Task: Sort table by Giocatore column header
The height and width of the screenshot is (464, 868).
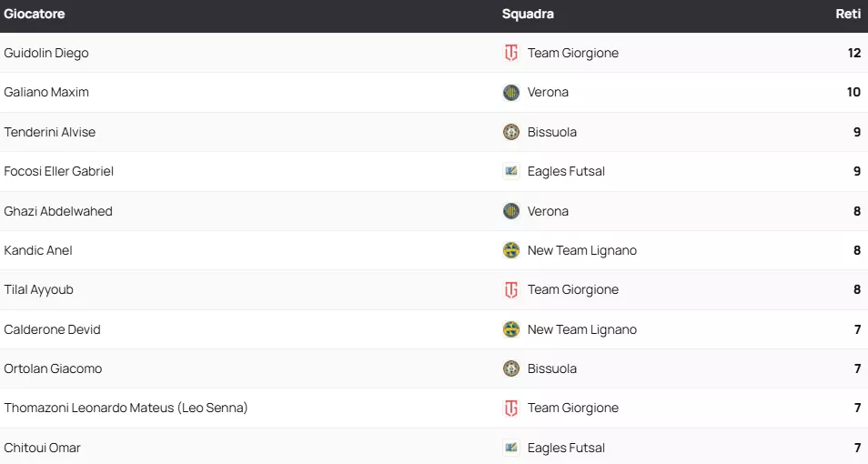Action: point(35,15)
